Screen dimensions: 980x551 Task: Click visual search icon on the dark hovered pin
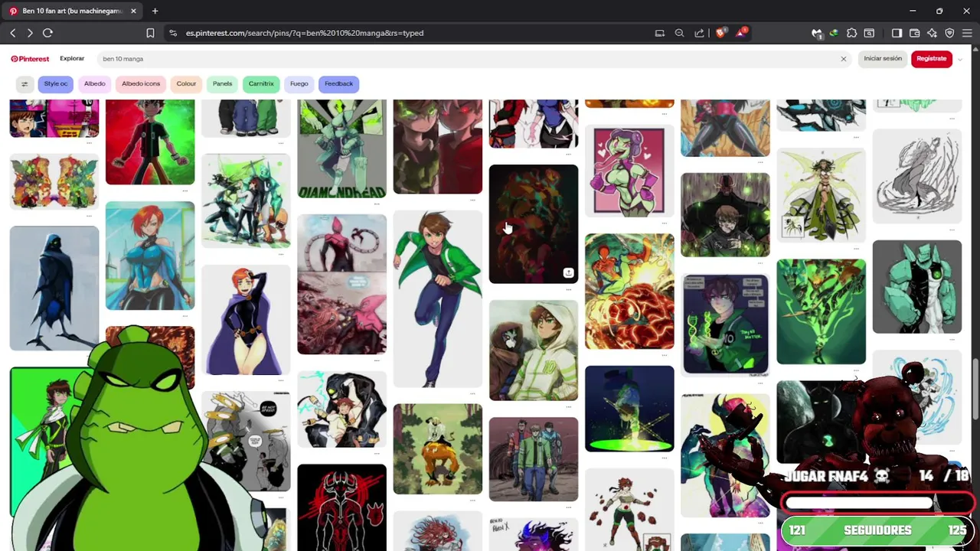[x=568, y=272]
